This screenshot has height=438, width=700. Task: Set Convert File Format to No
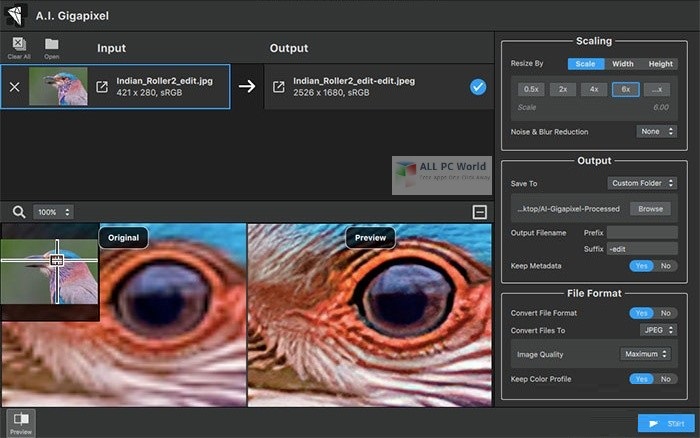pyautogui.click(x=666, y=313)
